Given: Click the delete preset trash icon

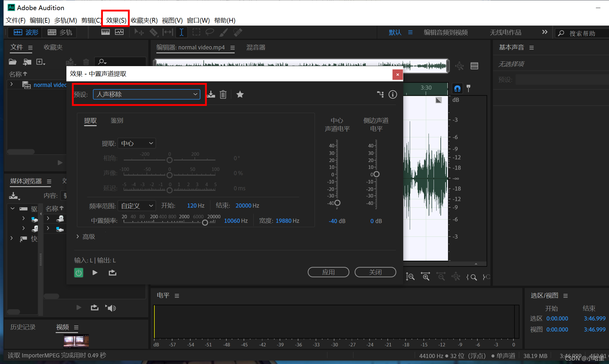Looking at the screenshot, I should pos(223,94).
